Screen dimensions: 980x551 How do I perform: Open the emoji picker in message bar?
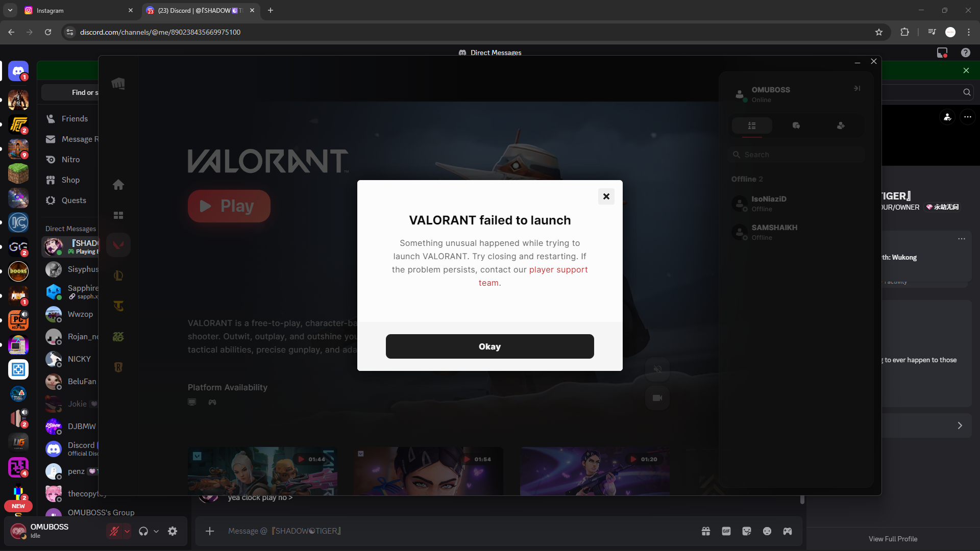coord(767,531)
